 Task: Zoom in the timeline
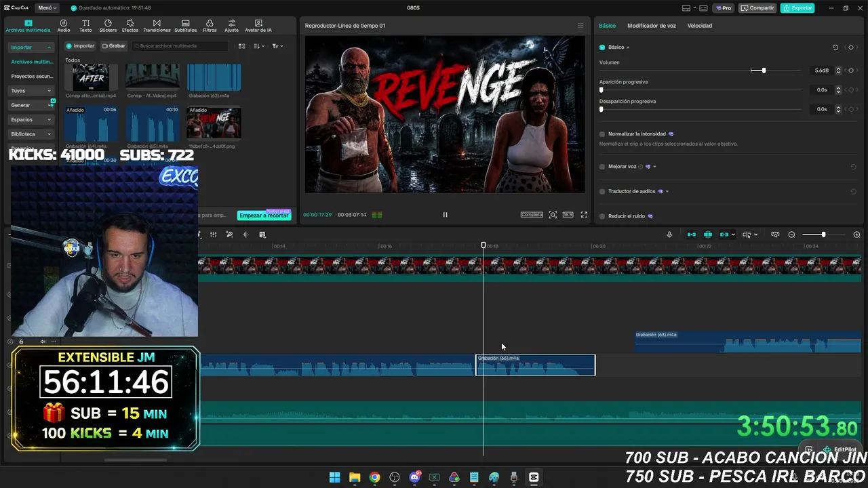(856, 235)
